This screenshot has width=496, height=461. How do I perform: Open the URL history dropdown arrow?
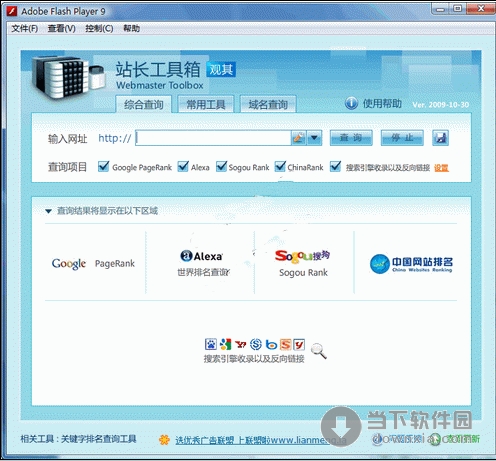314,138
